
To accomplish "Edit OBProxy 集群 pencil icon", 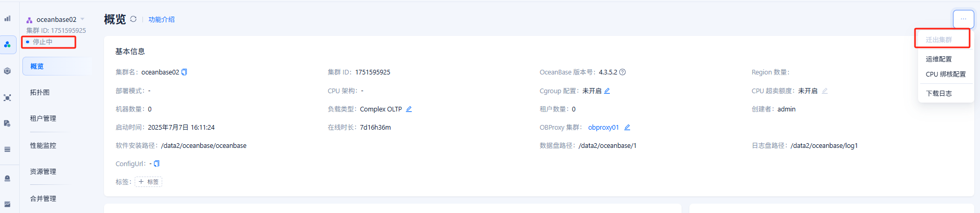I will pyautogui.click(x=627, y=127).
